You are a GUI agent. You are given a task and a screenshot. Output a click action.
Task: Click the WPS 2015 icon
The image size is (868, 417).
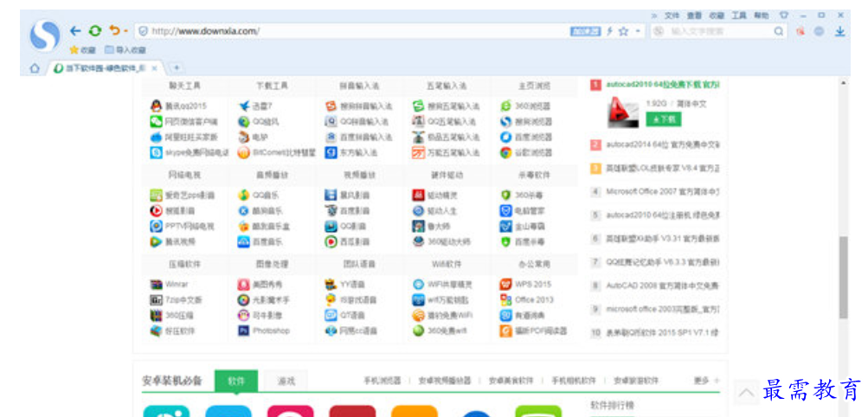pyautogui.click(x=505, y=285)
